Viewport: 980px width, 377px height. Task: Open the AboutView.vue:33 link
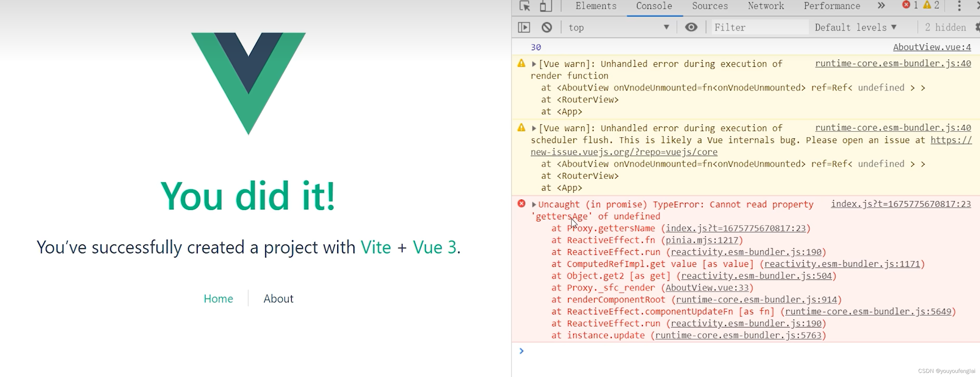pos(707,288)
